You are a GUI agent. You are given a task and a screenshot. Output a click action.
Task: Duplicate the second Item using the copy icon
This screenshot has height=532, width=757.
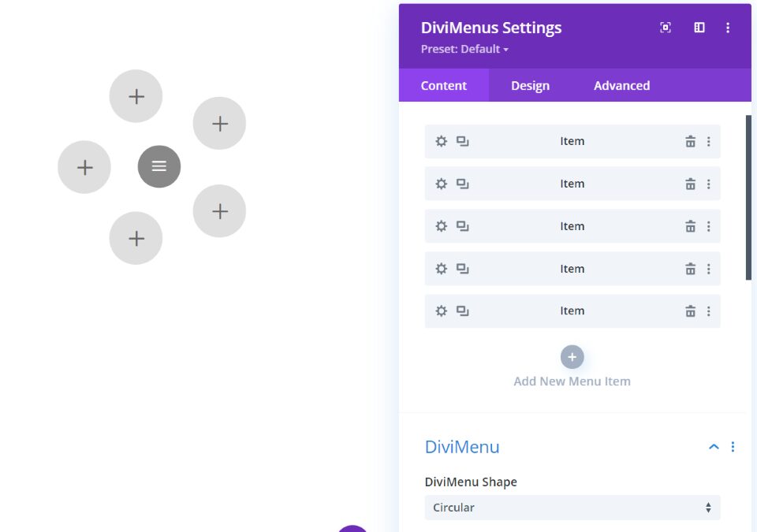click(x=461, y=184)
